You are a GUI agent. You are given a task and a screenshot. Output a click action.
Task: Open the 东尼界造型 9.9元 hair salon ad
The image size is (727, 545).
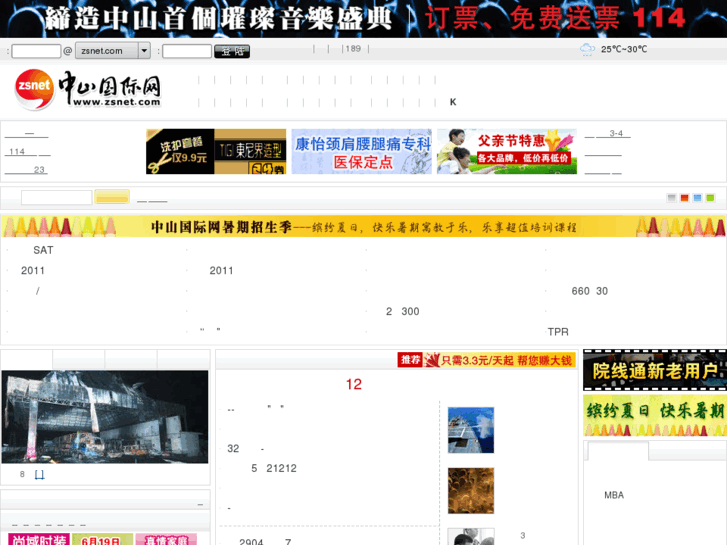click(x=216, y=151)
